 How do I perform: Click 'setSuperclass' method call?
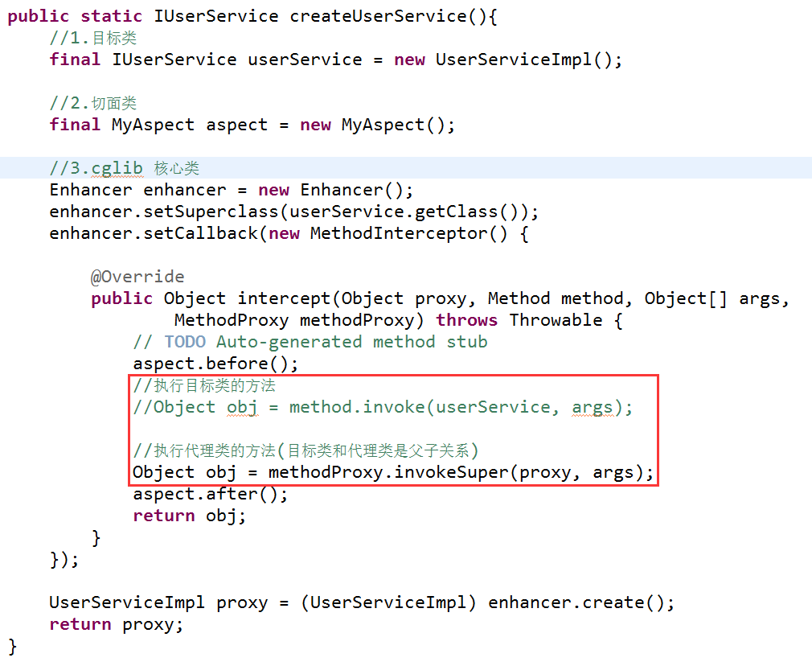(211, 212)
